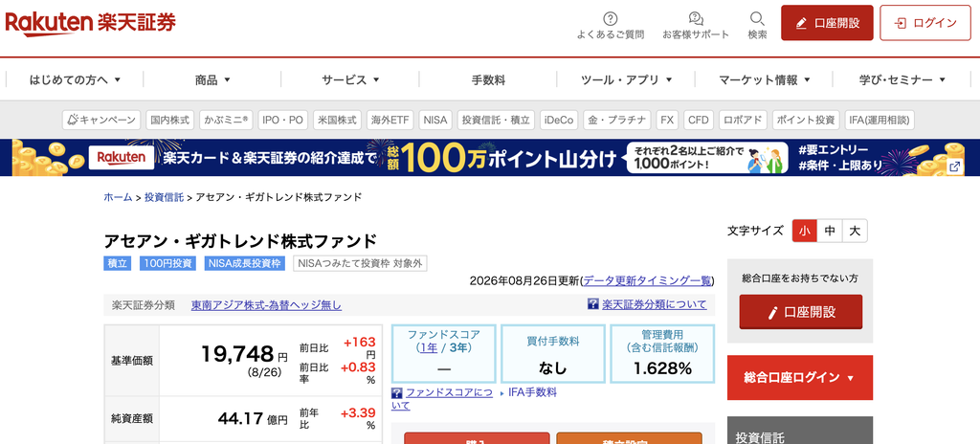Click the 投資信託 sidebar header
The image size is (980, 444).
click(x=800, y=431)
